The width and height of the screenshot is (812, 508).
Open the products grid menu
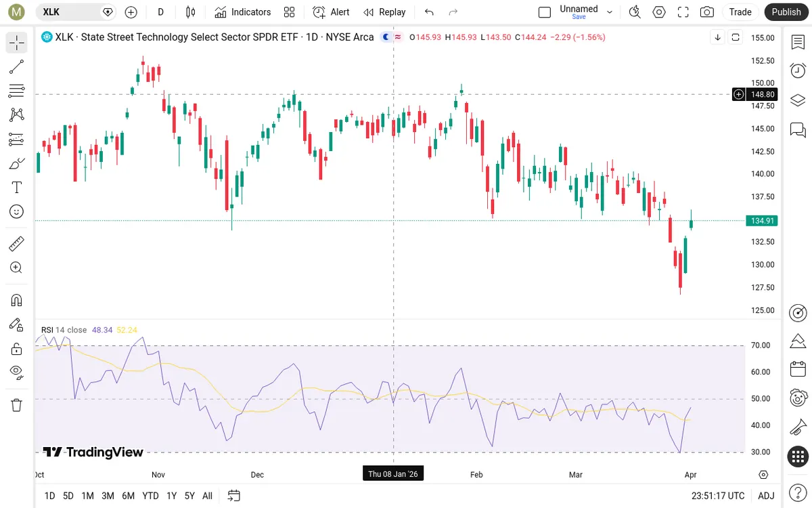[x=798, y=457]
